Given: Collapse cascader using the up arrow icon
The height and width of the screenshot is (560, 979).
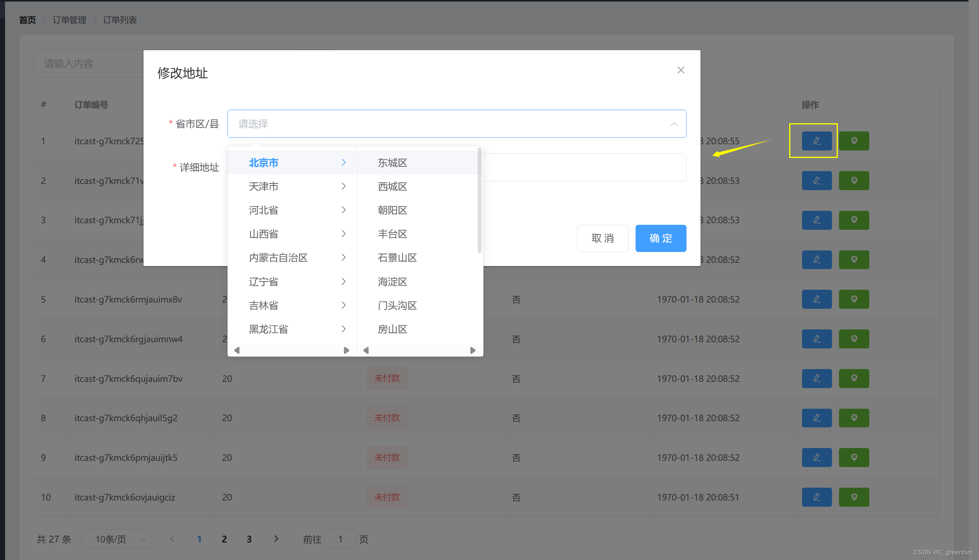Looking at the screenshot, I should click(x=674, y=124).
